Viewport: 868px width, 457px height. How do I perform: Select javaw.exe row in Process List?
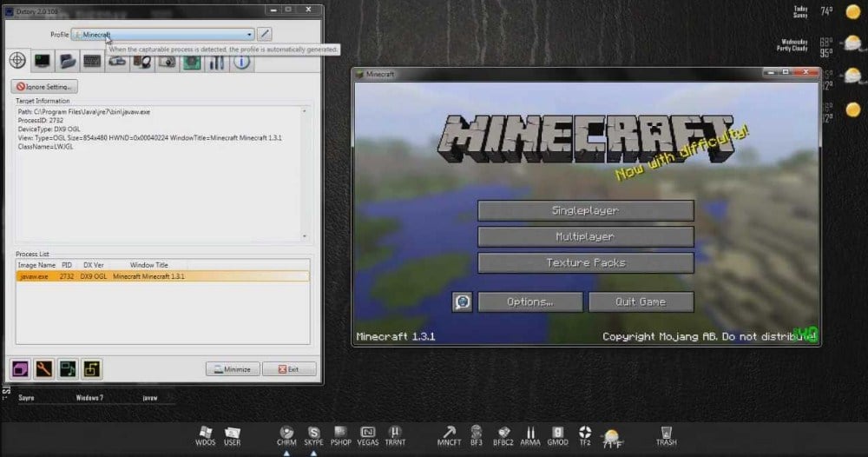pyautogui.click(x=163, y=276)
